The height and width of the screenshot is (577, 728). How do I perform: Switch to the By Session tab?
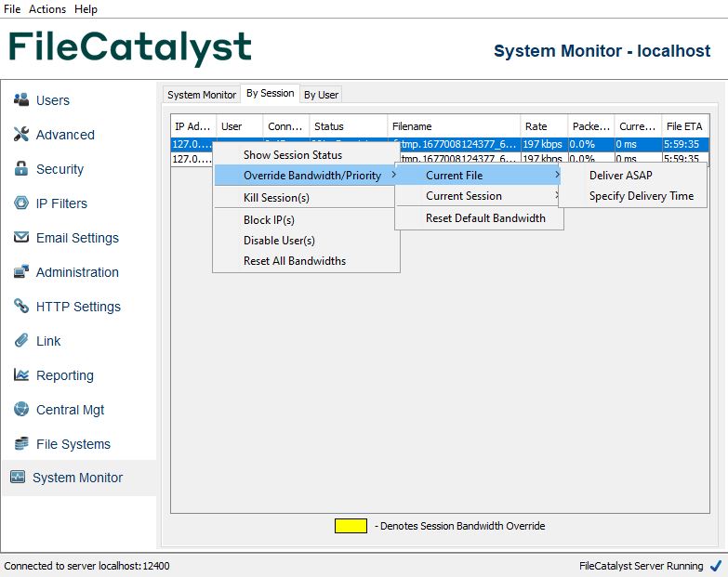point(271,93)
